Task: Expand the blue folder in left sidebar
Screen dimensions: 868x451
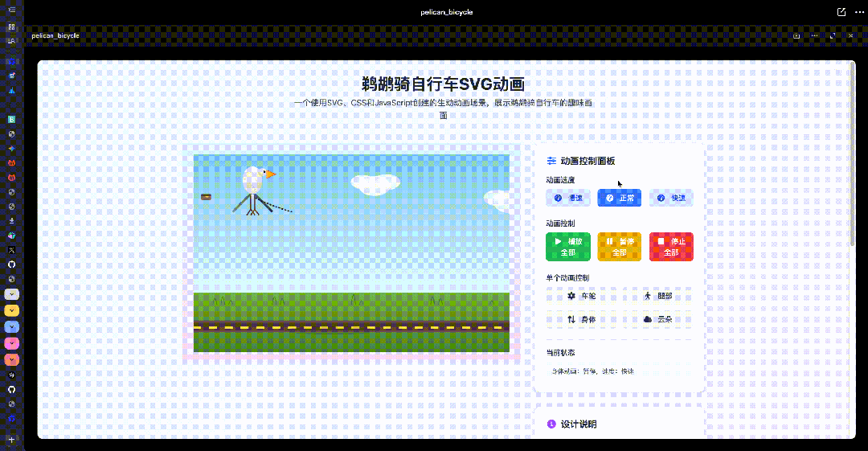Action: (x=11, y=327)
